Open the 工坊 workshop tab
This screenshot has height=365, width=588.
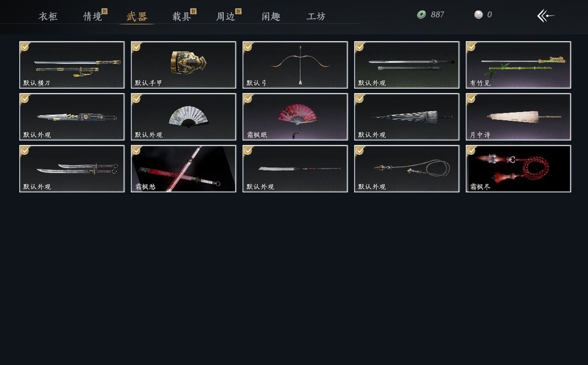316,17
